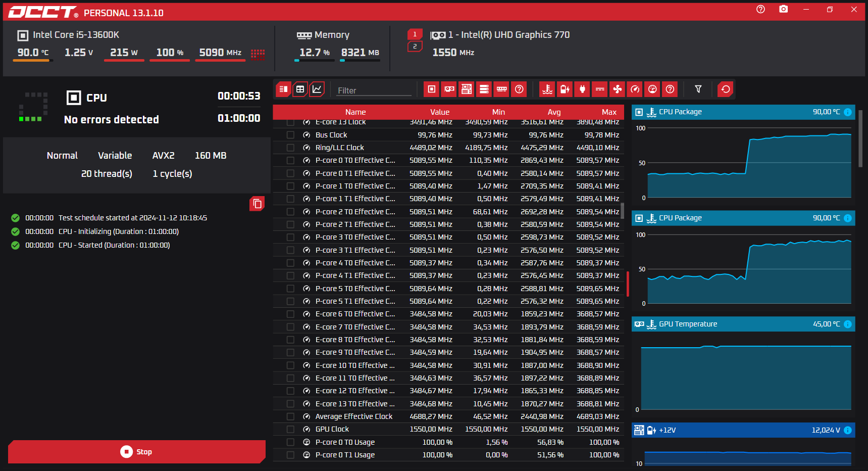The height and width of the screenshot is (471, 868).
Task: Click the +12V graph header
Action: pyautogui.click(x=743, y=430)
